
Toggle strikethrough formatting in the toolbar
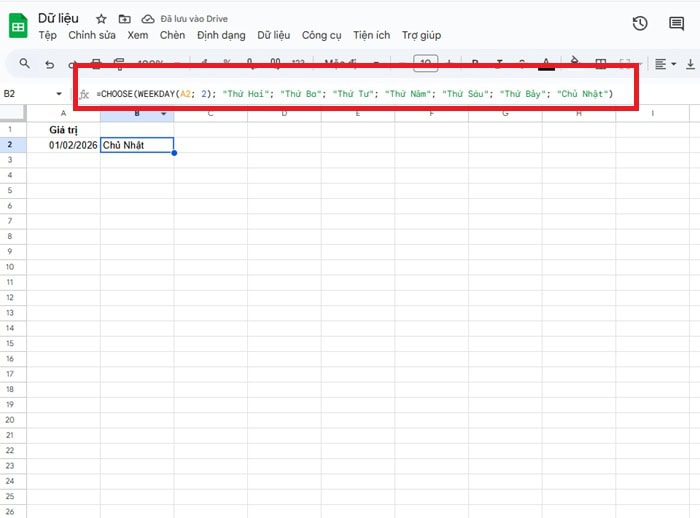tap(522, 64)
